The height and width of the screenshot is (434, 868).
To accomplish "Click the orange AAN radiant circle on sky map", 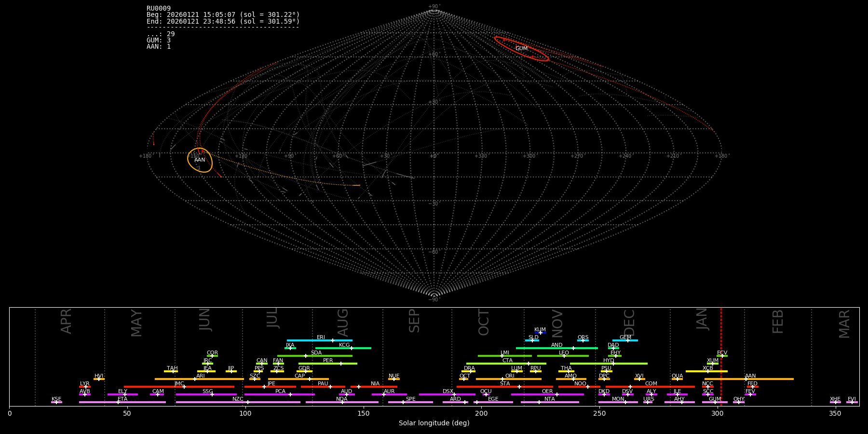I will (x=200, y=160).
